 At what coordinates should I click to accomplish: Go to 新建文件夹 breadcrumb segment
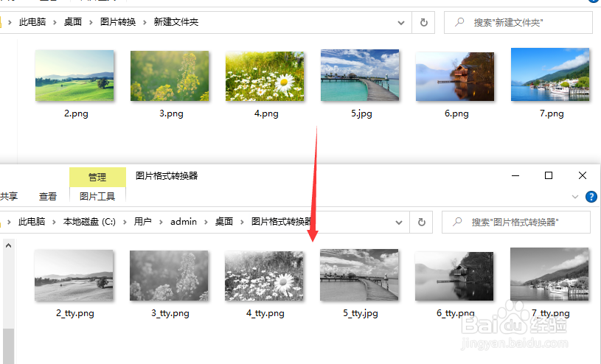[x=176, y=22]
